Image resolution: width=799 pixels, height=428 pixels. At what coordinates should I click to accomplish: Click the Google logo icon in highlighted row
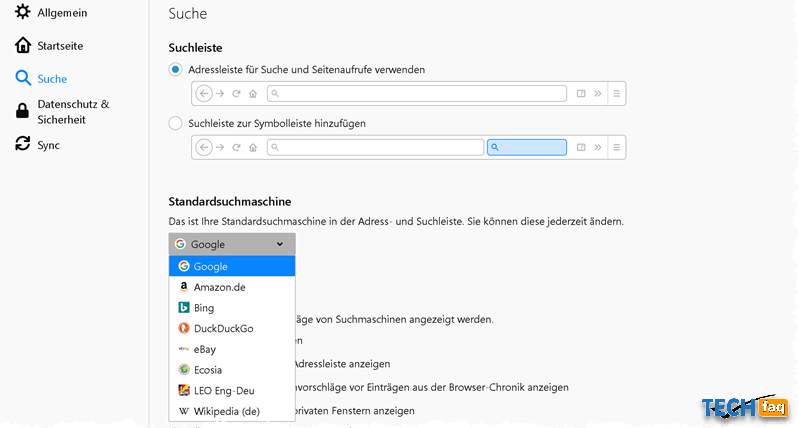point(184,266)
